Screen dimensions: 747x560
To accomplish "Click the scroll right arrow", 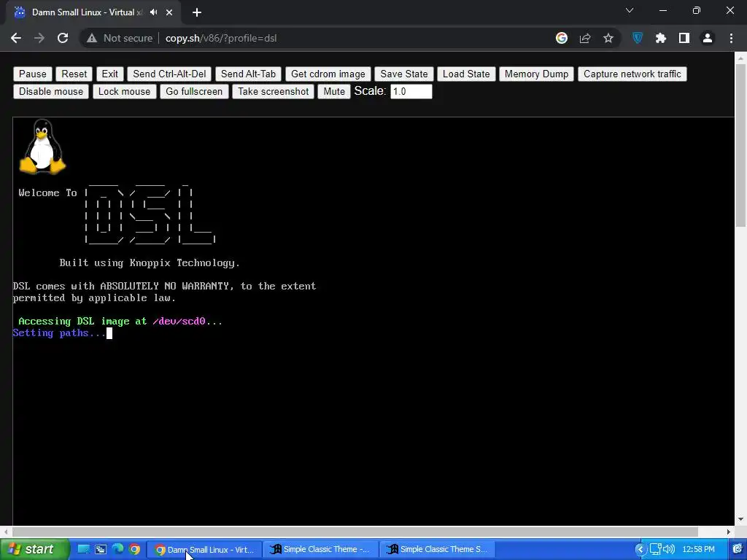I will click(x=729, y=532).
